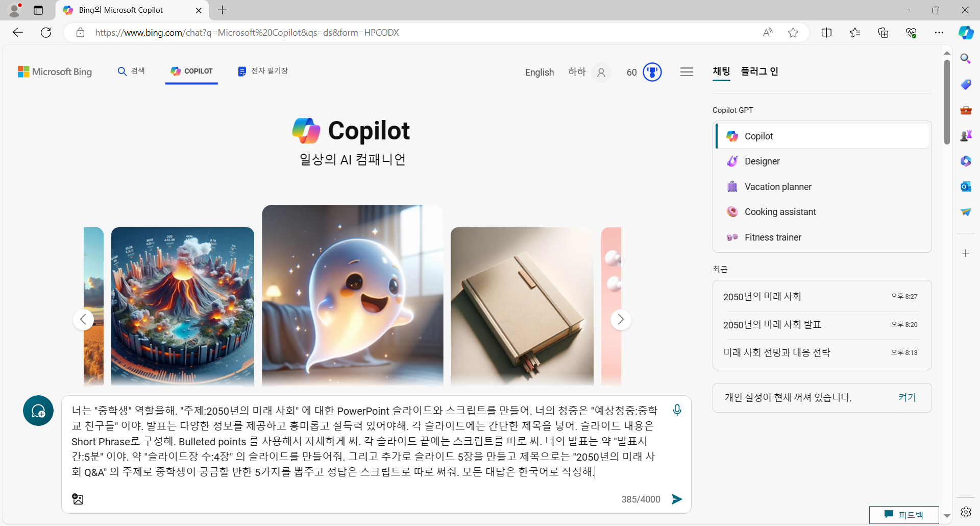Add a sidebar app with plus
Image resolution: width=980 pixels, height=526 pixels.
(966, 253)
